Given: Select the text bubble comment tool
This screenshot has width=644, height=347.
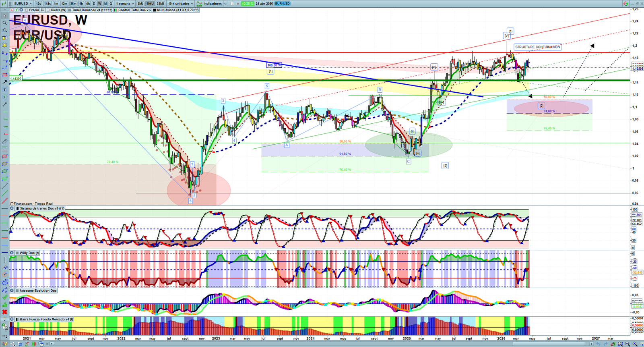Looking at the screenshot, I should tap(4, 97).
